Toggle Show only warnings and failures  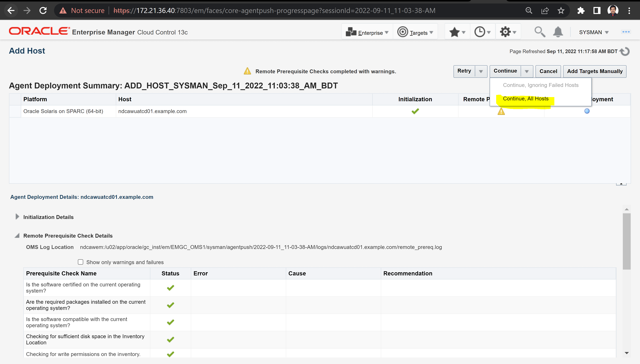(x=80, y=262)
